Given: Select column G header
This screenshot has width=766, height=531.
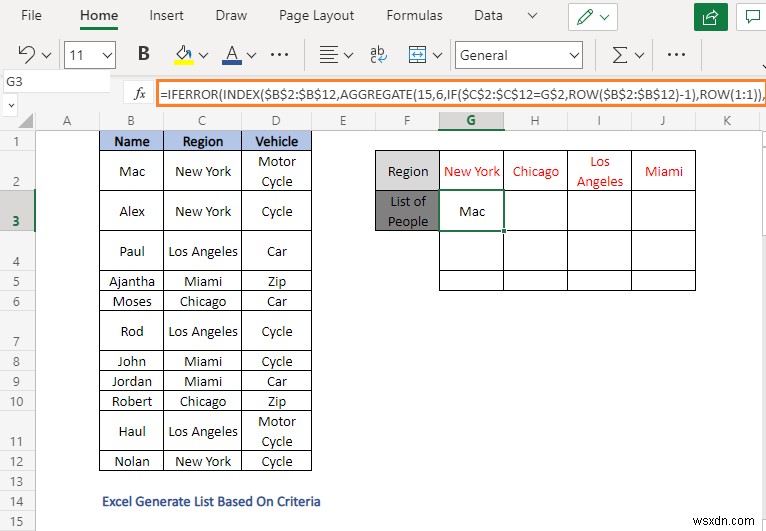Looking at the screenshot, I should point(471,121).
